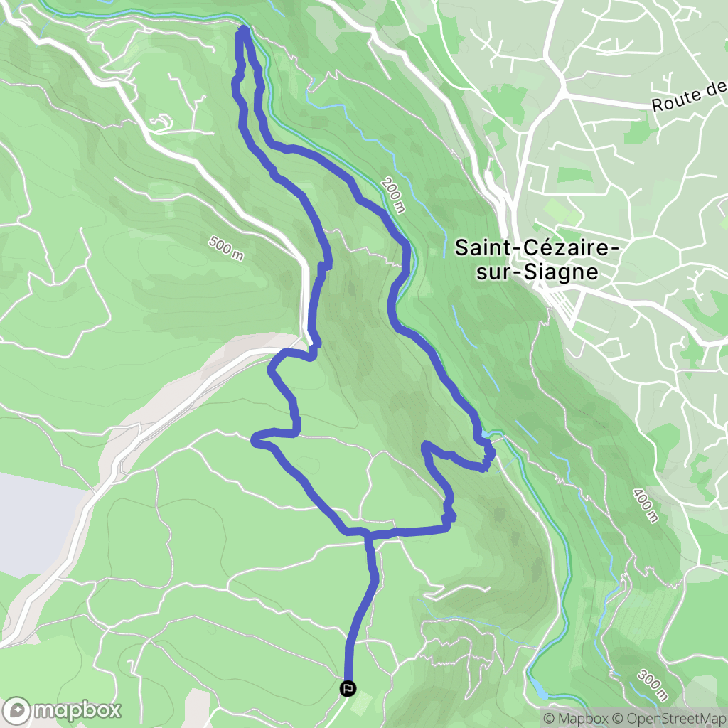Click the northernmost tip of the blue route
Image resolution: width=728 pixels, height=728 pixels.
coord(243,30)
